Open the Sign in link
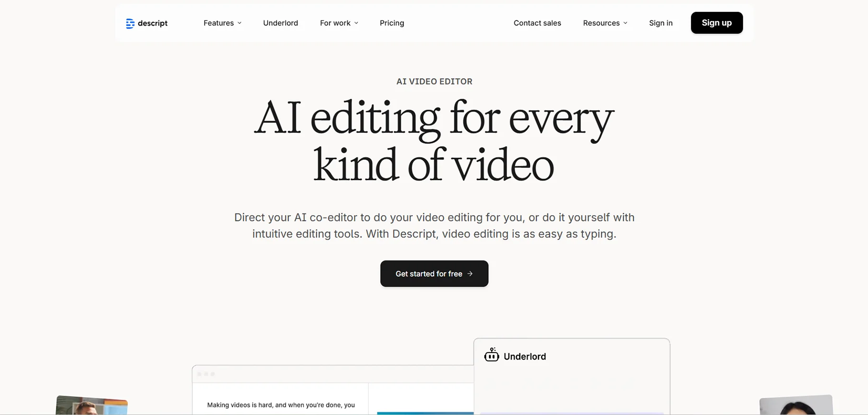The width and height of the screenshot is (868, 415). click(x=661, y=23)
